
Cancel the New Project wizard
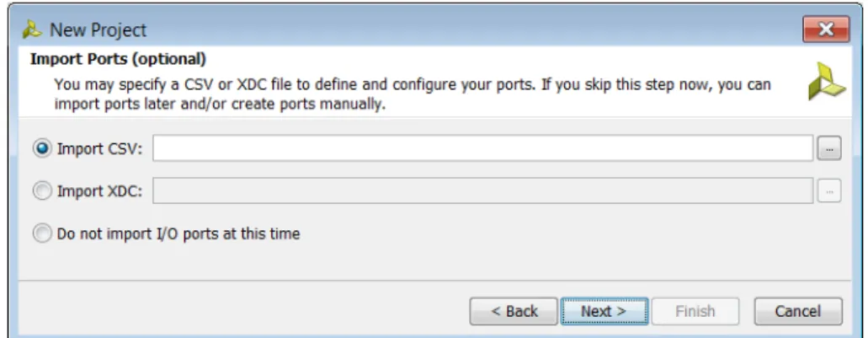coord(798,311)
